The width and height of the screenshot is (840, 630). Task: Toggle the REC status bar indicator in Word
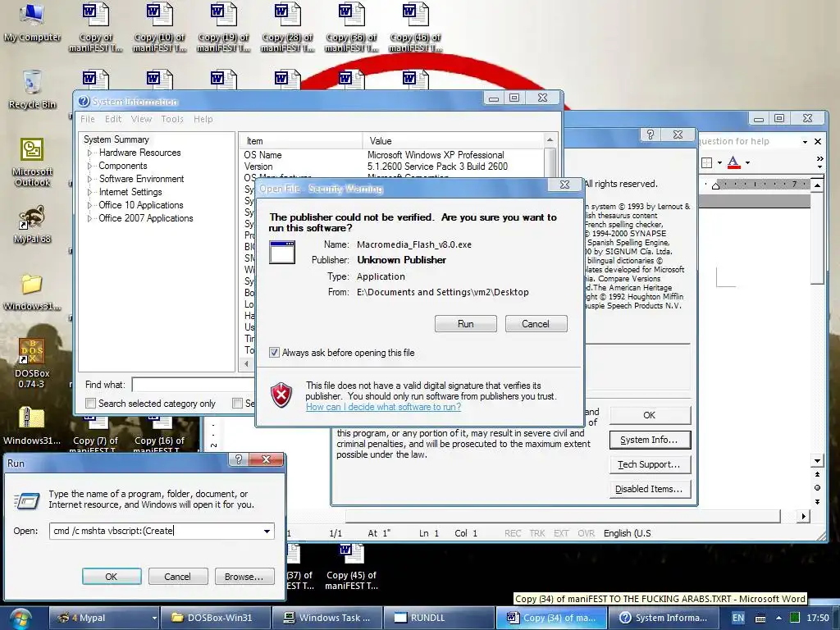coord(513,533)
